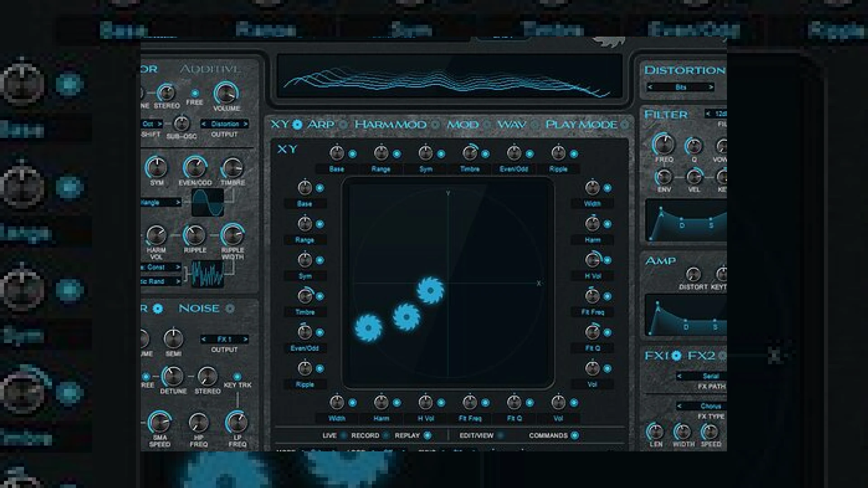Click the bottom-row Flt Q knob in XY panel
This screenshot has height=488, width=868.
[514, 402]
